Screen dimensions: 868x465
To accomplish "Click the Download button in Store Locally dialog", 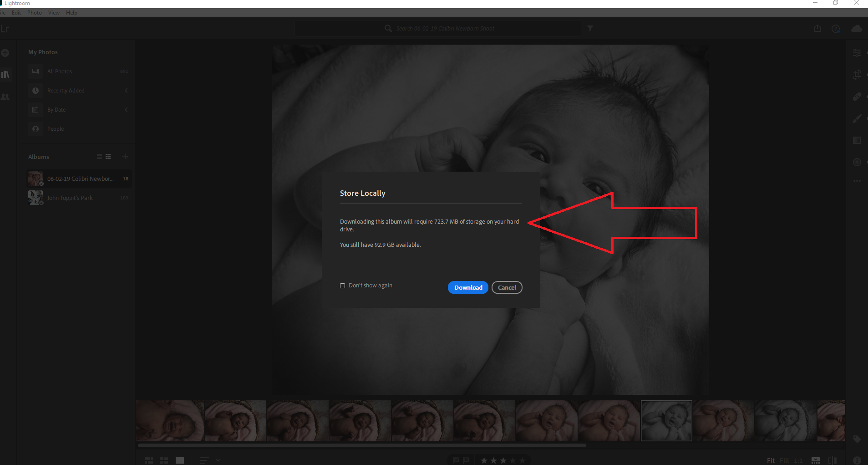I will [x=468, y=287].
